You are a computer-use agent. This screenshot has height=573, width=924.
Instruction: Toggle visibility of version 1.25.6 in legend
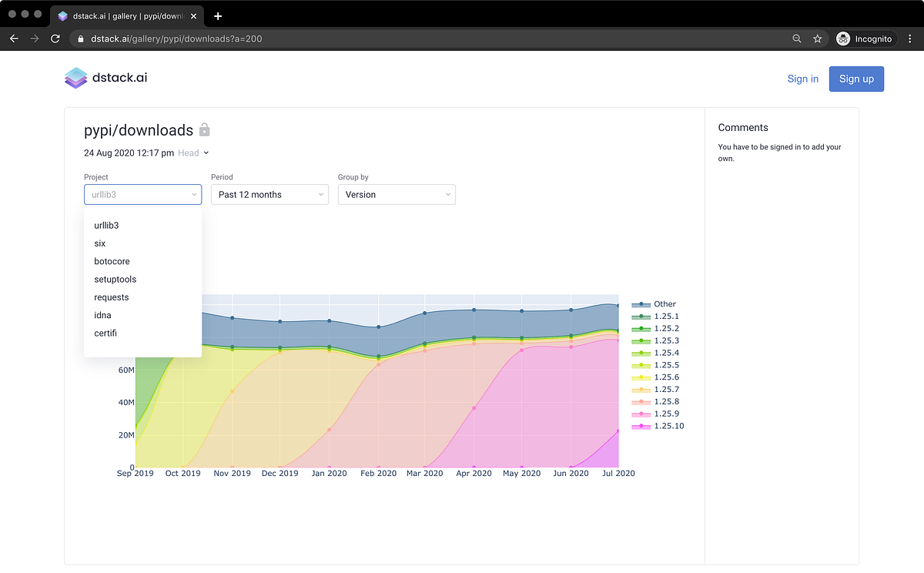pos(667,377)
